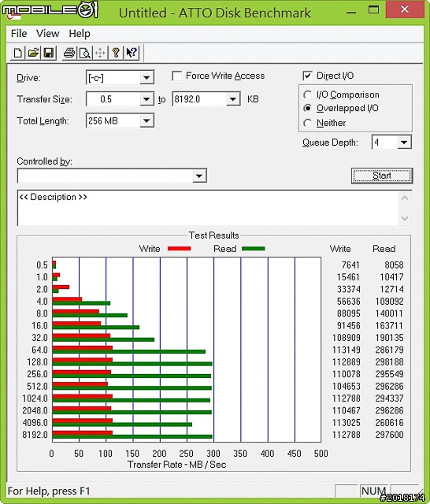Click the Transfer Rate - MB / Sec label
Viewport: 430px width, 504px height.
(176, 465)
